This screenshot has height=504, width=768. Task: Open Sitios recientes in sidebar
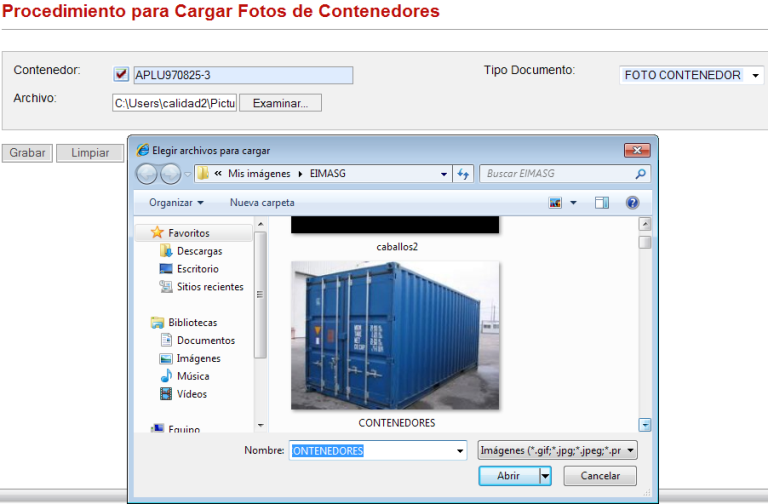click(x=209, y=287)
